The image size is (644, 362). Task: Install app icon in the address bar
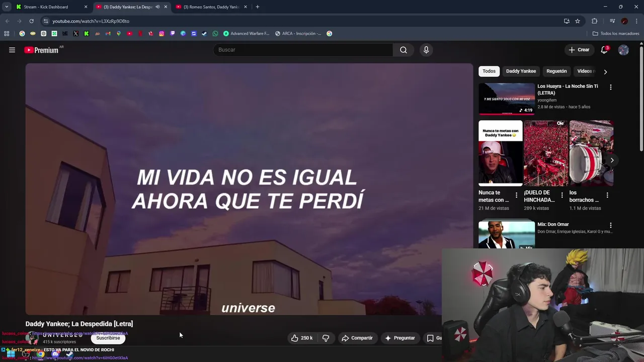pyautogui.click(x=567, y=21)
